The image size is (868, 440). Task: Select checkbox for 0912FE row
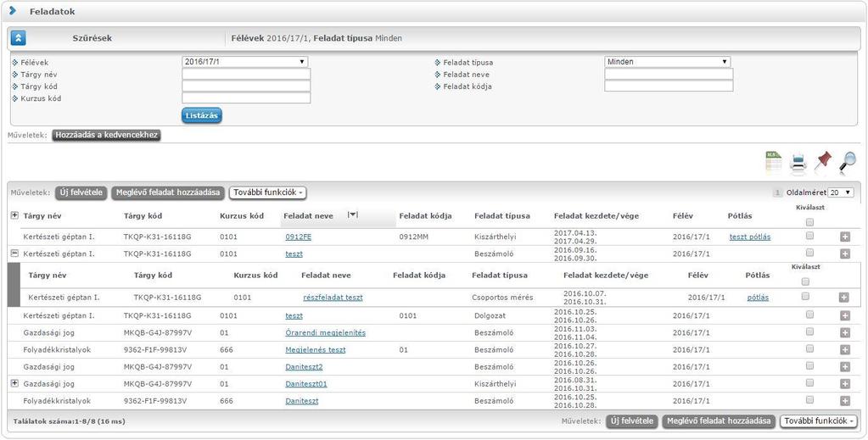[809, 235]
